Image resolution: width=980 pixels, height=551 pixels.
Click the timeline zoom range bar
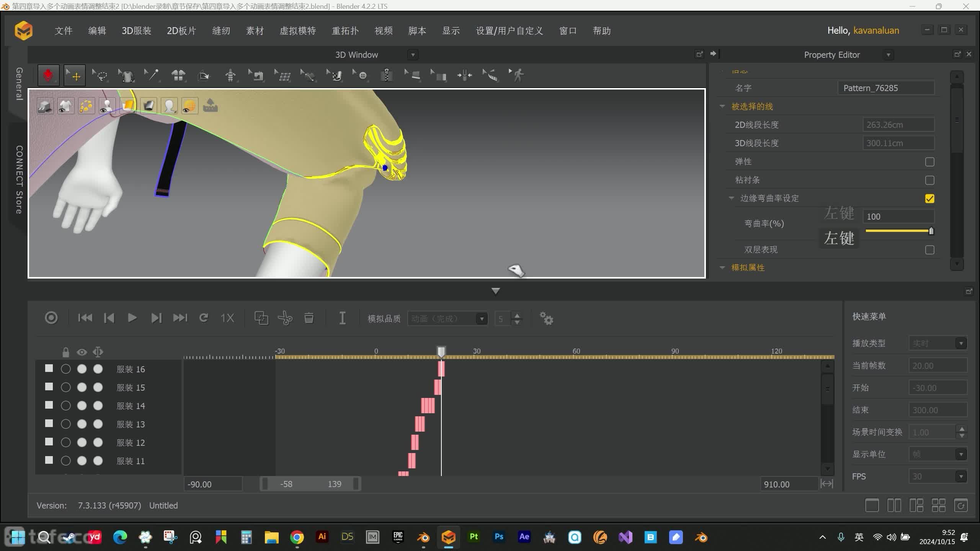310,484
